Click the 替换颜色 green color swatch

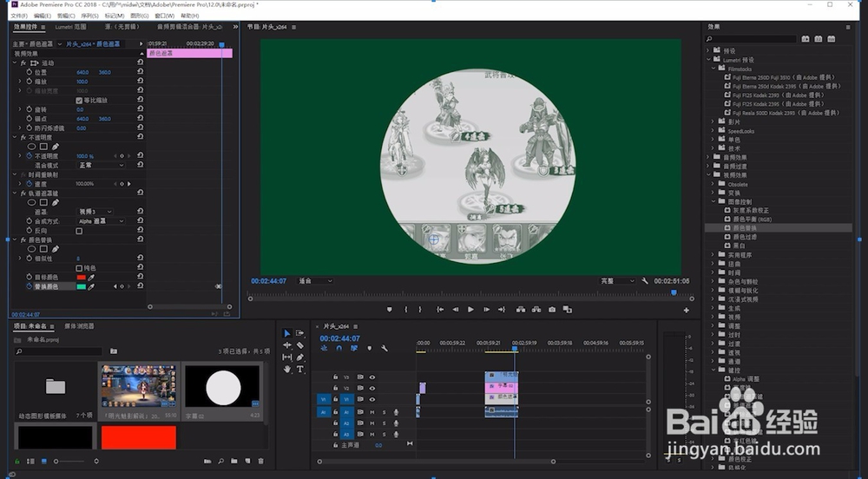82,286
